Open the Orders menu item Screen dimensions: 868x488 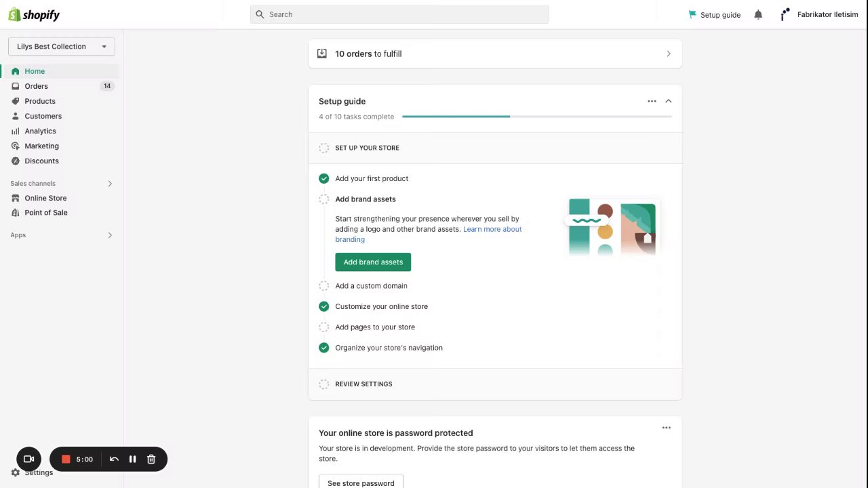pos(37,86)
